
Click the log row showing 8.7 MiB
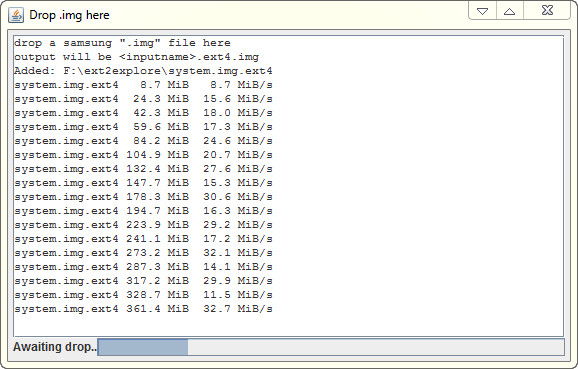click(x=143, y=85)
